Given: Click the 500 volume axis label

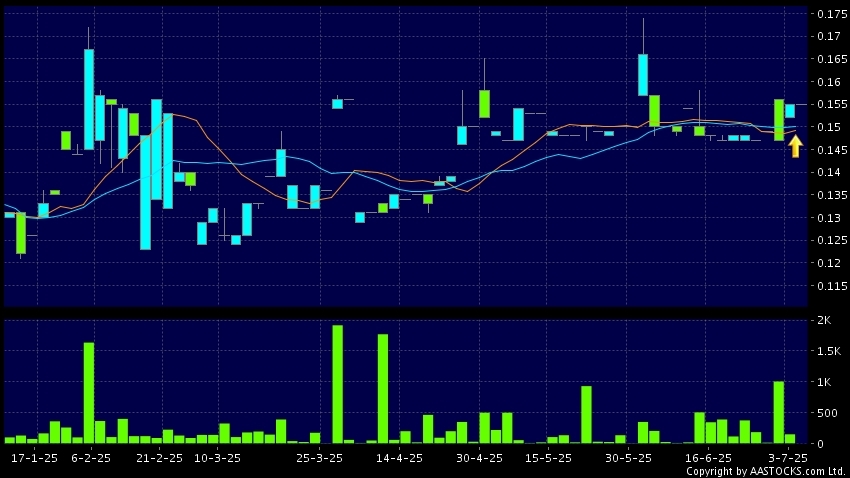Looking at the screenshot, I should coord(827,413).
